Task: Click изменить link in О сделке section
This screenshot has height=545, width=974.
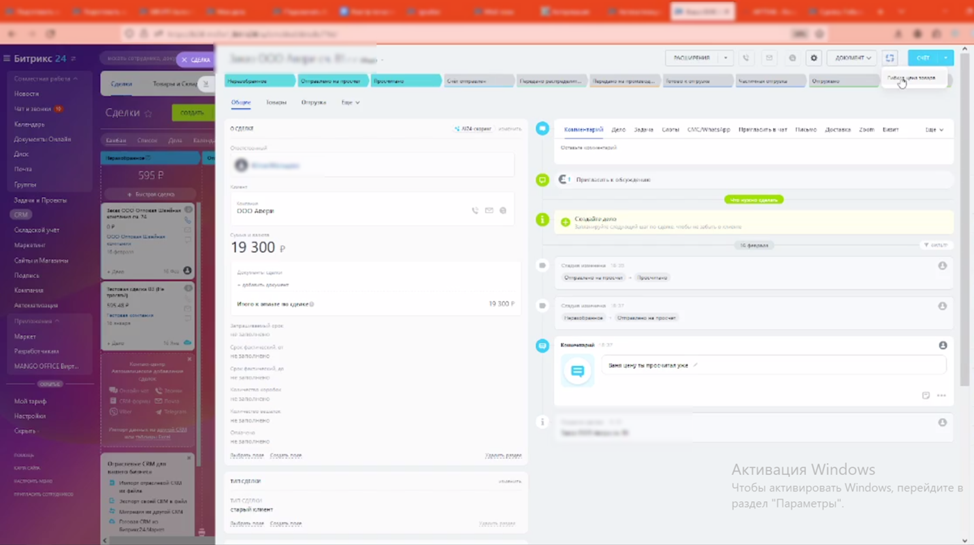Action: (510, 129)
